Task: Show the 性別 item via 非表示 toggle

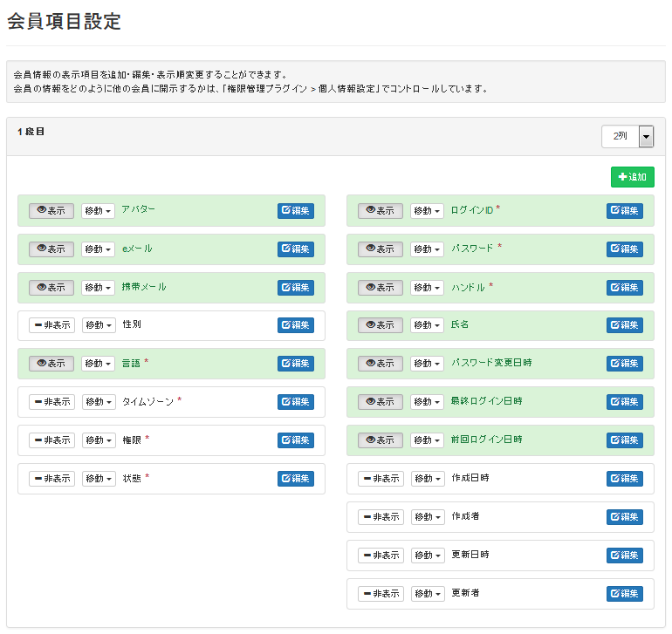Action: click(x=51, y=325)
